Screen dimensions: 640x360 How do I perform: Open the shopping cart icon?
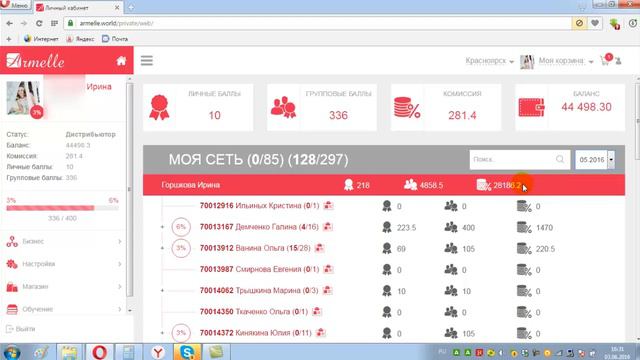[x=605, y=61]
